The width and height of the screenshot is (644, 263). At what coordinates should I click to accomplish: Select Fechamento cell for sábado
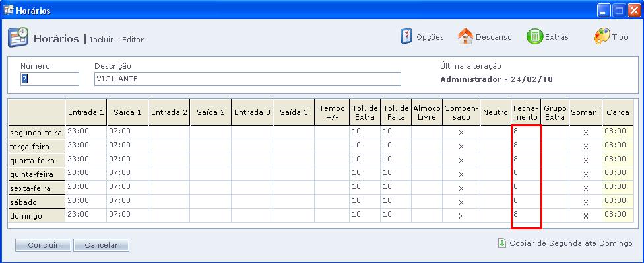tap(526, 202)
